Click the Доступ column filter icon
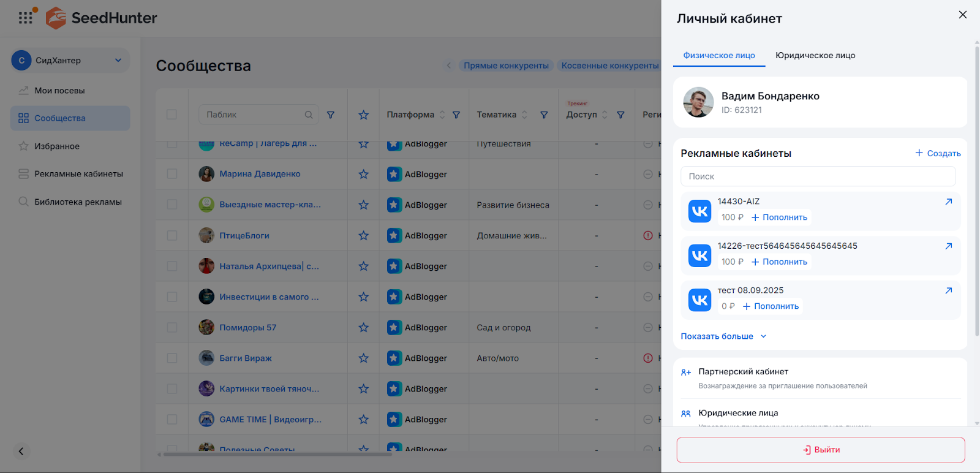Screen dimensions: 980x473 click(x=620, y=115)
